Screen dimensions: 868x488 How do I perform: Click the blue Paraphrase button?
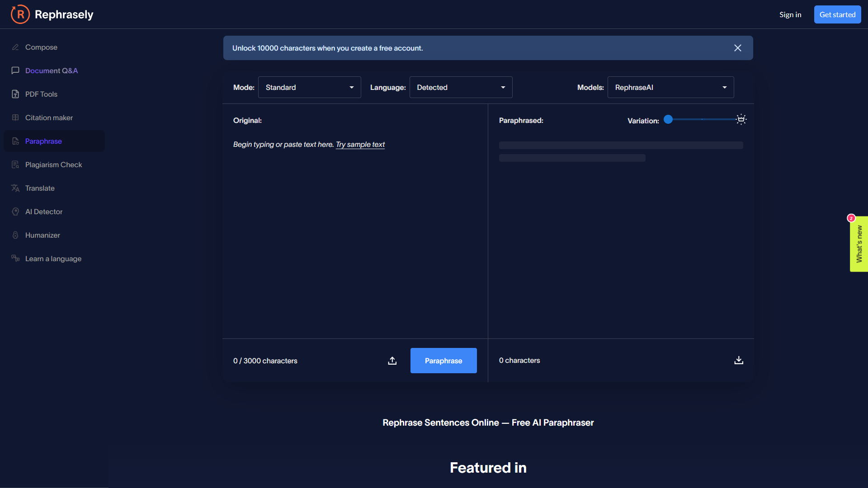[443, 361]
